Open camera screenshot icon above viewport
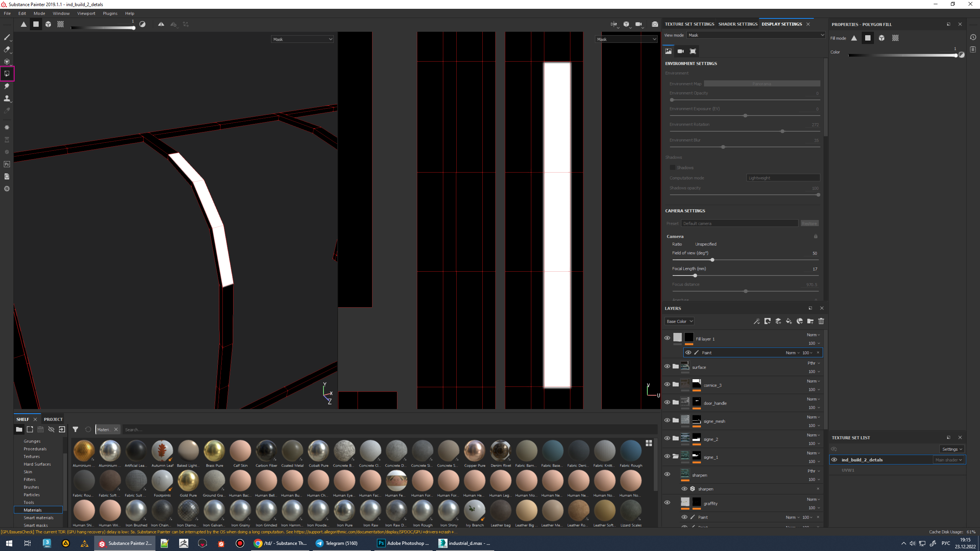 click(655, 24)
